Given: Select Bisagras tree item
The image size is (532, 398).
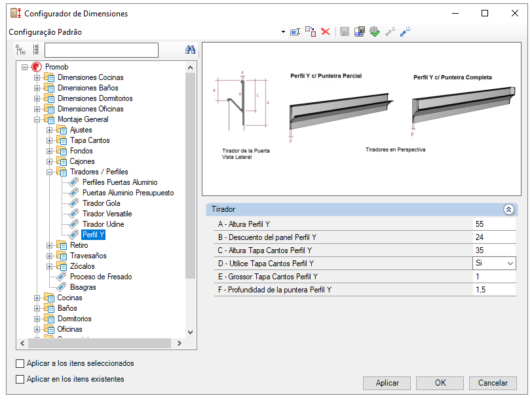Looking at the screenshot, I should 83,287.
